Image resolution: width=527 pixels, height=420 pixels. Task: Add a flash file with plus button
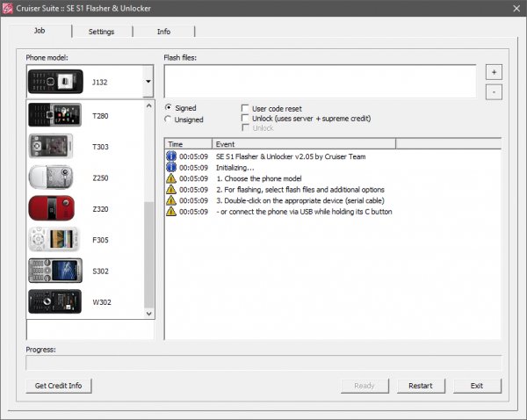pyautogui.click(x=494, y=72)
